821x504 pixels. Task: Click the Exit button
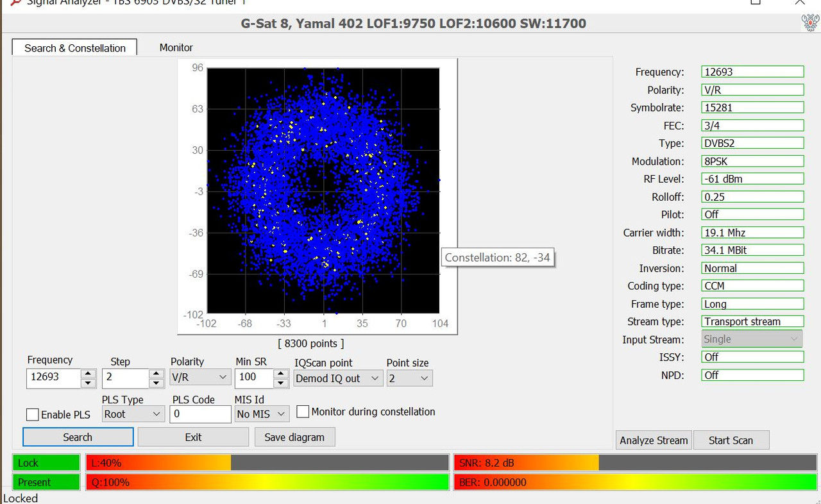(193, 437)
